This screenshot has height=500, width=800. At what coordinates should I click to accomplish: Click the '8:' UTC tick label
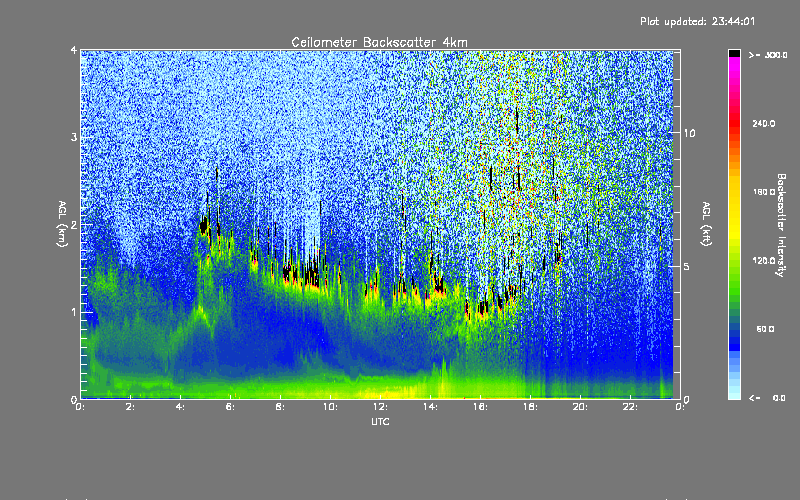[281, 407]
